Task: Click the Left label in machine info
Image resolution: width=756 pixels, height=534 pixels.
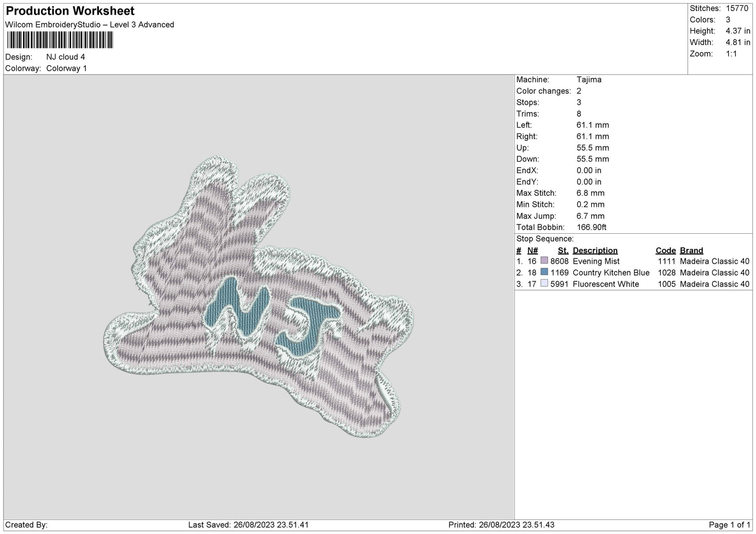Action: click(524, 125)
